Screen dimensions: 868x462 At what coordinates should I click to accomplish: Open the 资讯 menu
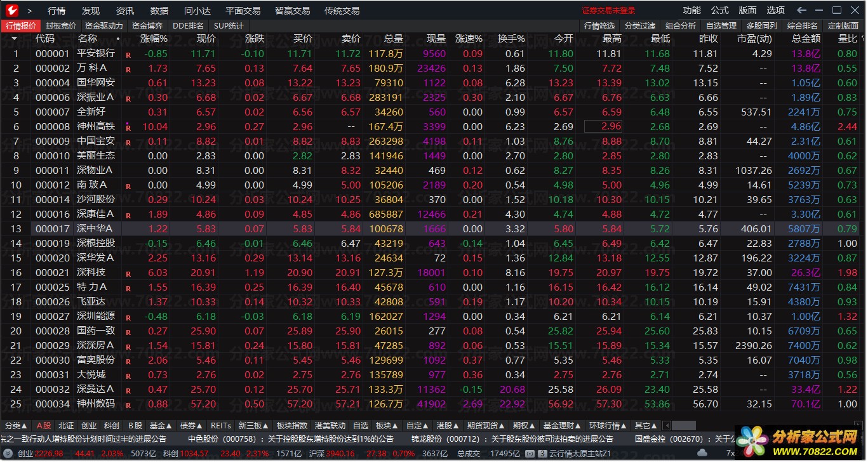(125, 11)
